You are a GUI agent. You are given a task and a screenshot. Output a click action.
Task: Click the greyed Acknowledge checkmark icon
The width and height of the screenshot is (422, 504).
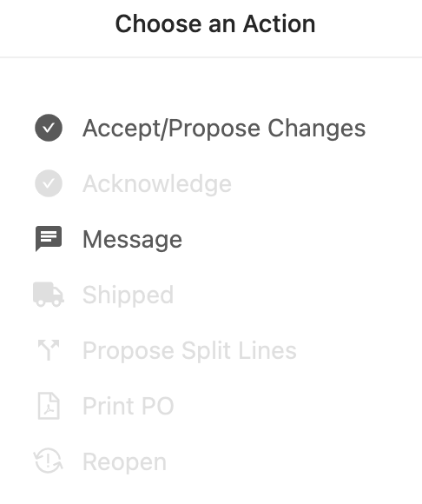49,183
